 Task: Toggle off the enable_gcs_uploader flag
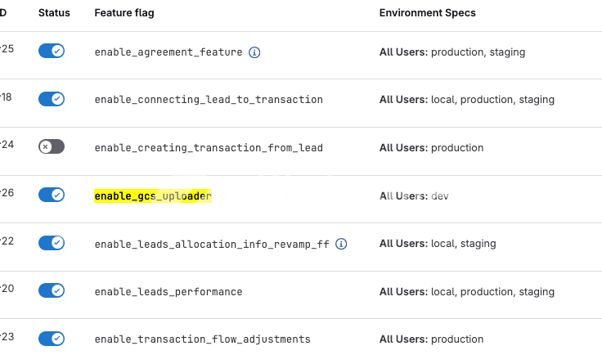pyautogui.click(x=52, y=195)
